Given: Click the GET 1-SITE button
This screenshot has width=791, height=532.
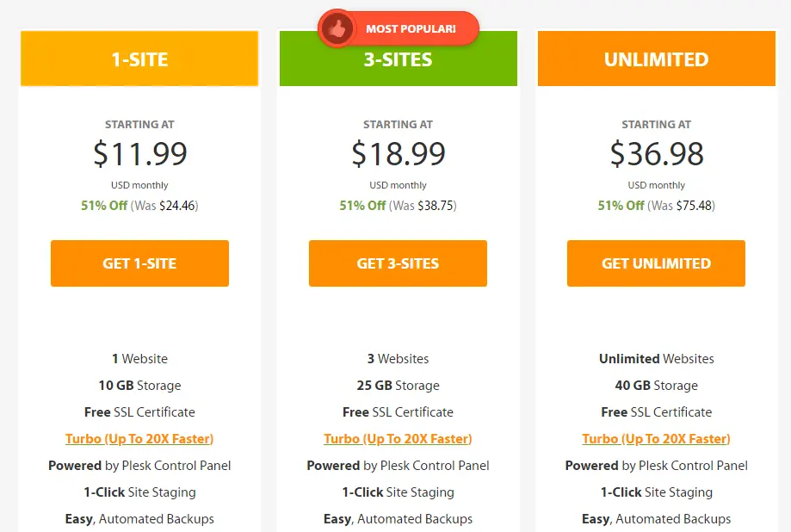Looking at the screenshot, I should click(x=139, y=263).
